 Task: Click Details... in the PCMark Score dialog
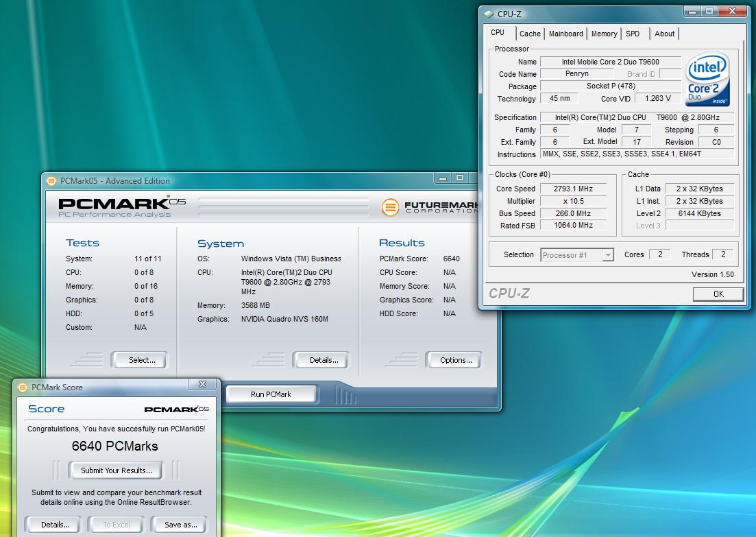coord(53,525)
